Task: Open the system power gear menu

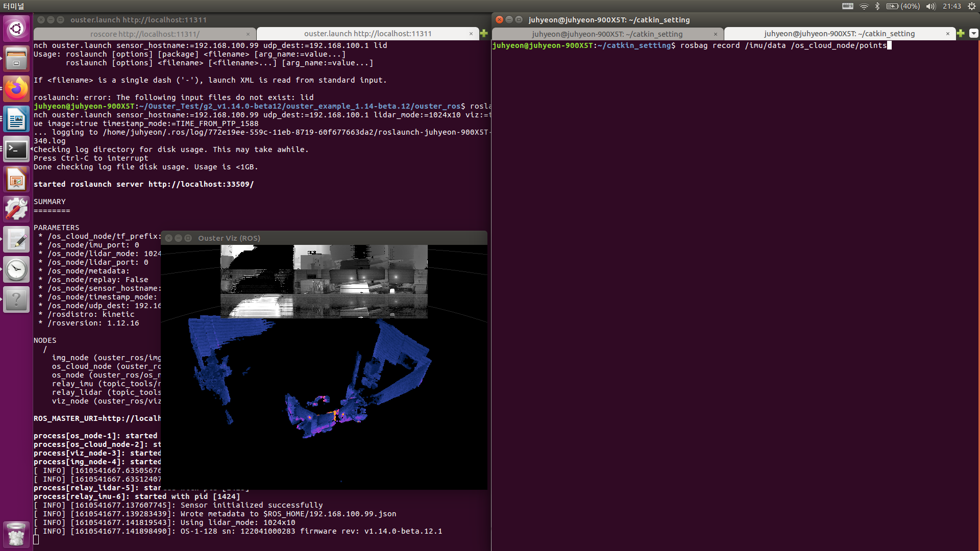Action: pos(972,6)
